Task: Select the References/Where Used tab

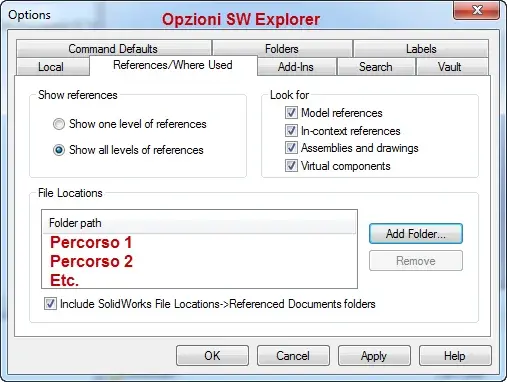Action: point(173,65)
